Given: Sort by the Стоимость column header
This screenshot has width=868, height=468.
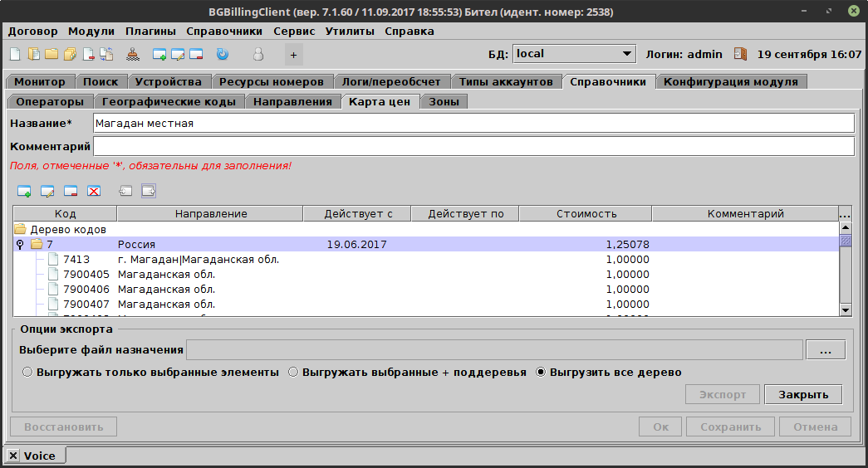Looking at the screenshot, I should click(586, 213).
